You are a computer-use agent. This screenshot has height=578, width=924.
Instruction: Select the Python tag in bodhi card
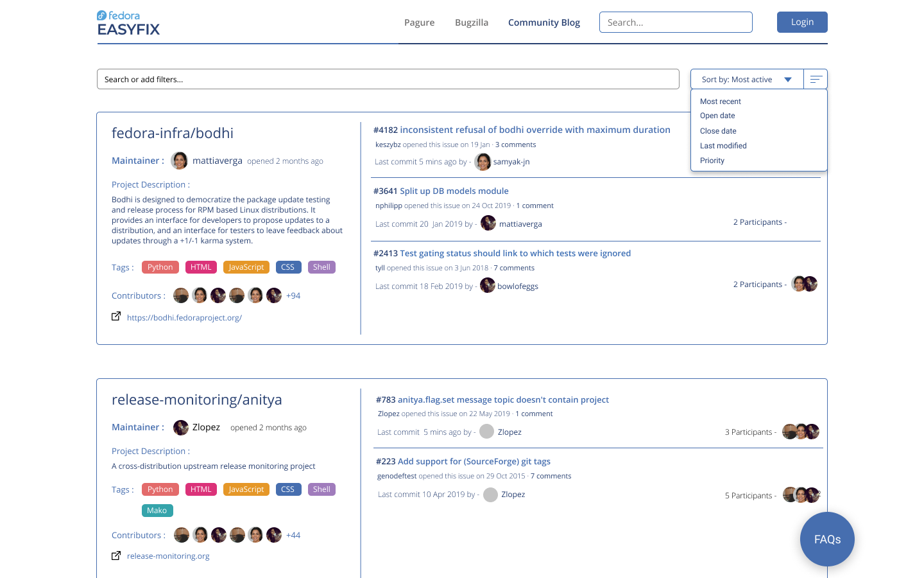click(160, 267)
